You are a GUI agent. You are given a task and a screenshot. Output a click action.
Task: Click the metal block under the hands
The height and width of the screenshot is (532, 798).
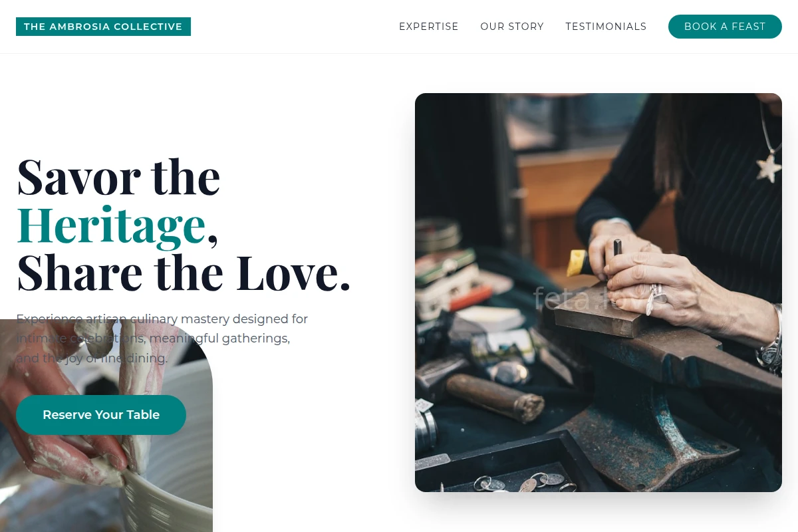(x=598, y=319)
